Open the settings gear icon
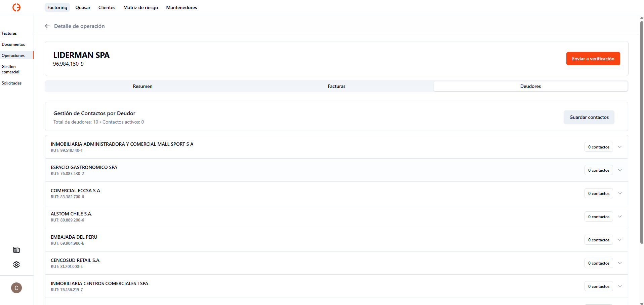 [x=16, y=265]
